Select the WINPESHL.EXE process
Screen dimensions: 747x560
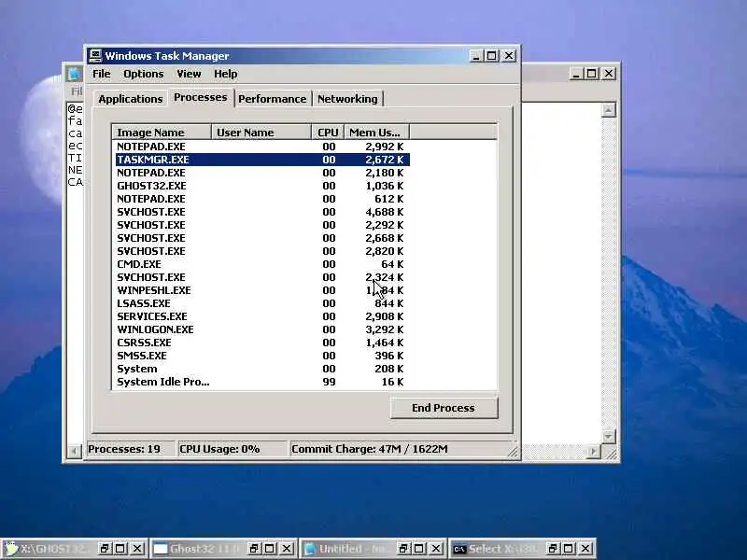click(x=261, y=290)
